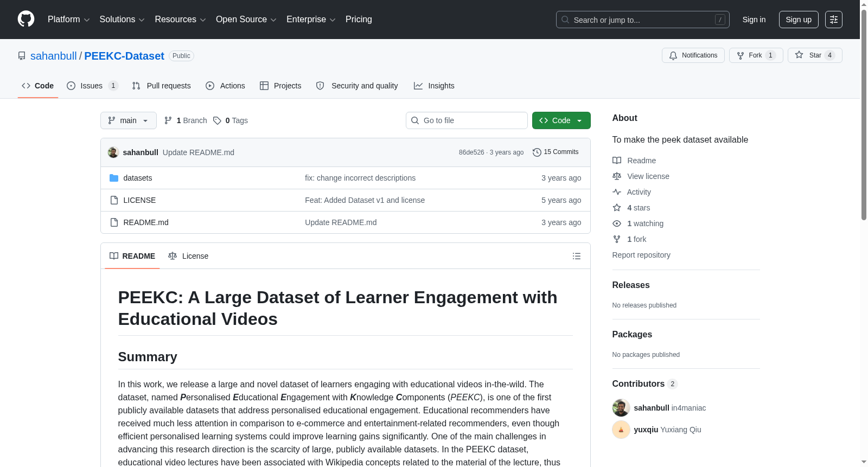Switch to the Pull requests tab
Screen dimensions: 868x467
click(x=162, y=86)
